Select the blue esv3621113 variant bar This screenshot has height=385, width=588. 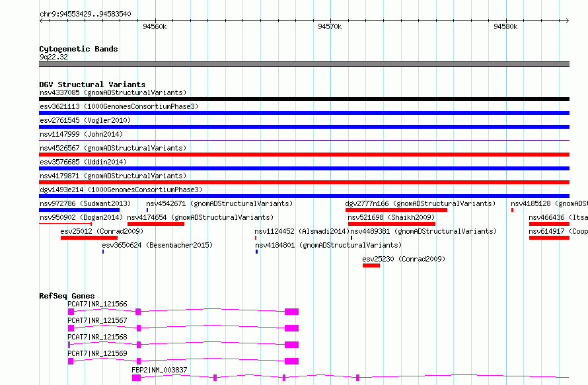tap(304, 113)
